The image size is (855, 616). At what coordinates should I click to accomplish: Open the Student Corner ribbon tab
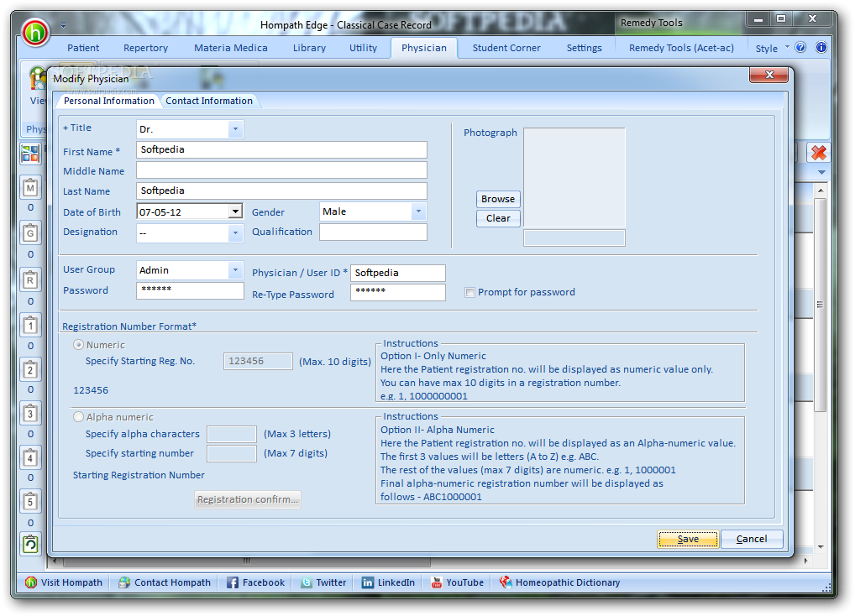[x=506, y=48]
